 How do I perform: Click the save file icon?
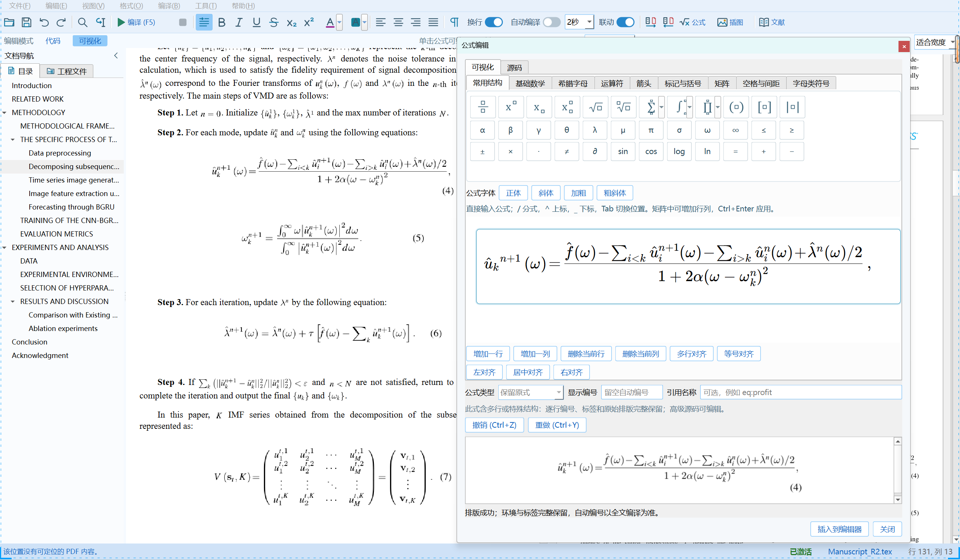click(26, 22)
